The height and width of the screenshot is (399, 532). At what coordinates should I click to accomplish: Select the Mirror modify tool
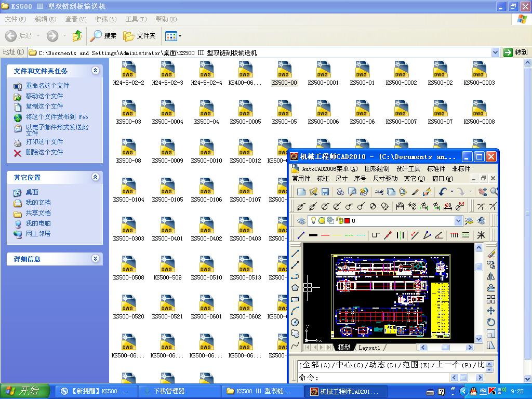tap(491, 276)
